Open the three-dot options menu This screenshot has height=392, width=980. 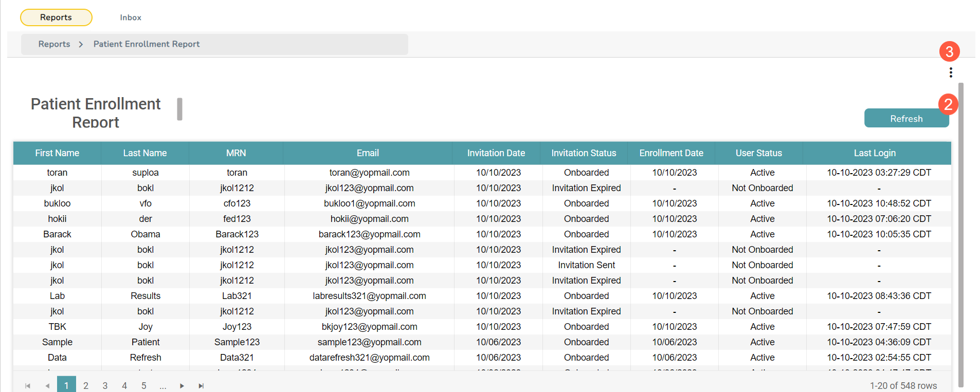point(951,72)
